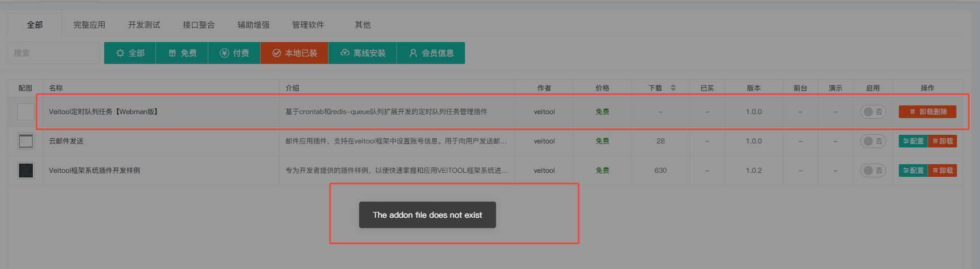Enable the Veitool框架系统插件开发样例 plugin switch
Viewport: 980px width, 269px height.
(872, 171)
